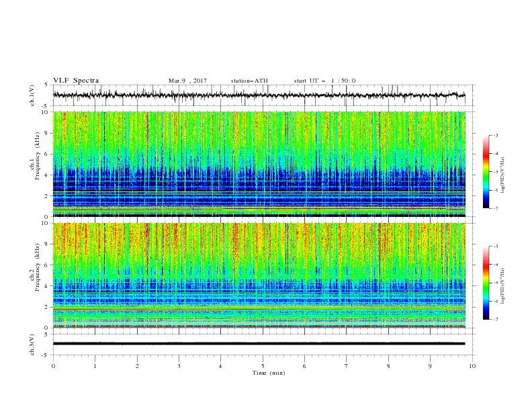Viewport: 532px width, 411px height.
Task: Click time axis tick label "0"
Action: pos(53,366)
